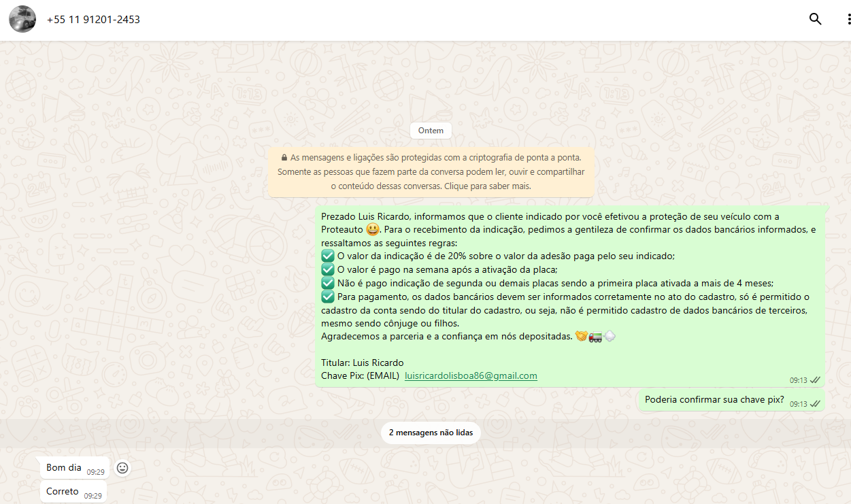The width and height of the screenshot is (851, 504).
Task: Click the 'Ontem' date label
Action: coord(431,131)
